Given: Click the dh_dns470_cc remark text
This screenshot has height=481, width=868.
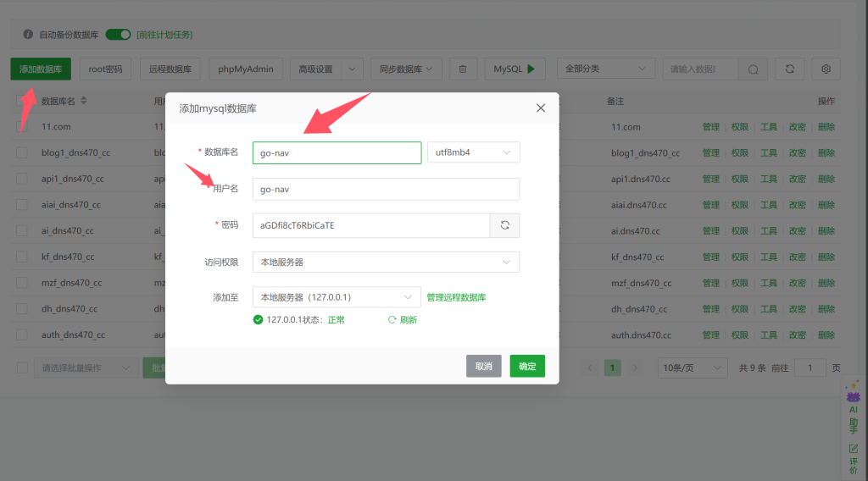Looking at the screenshot, I should 639,309.
